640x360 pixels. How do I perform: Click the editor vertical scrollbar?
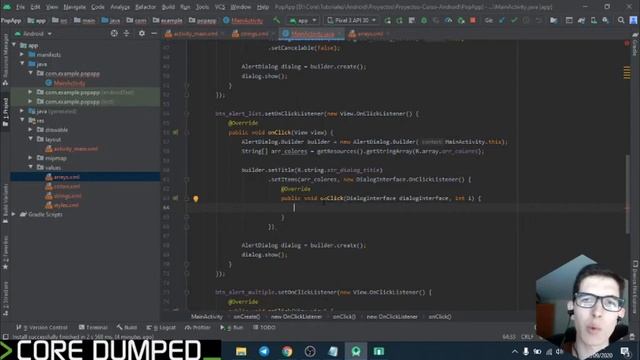click(x=627, y=195)
